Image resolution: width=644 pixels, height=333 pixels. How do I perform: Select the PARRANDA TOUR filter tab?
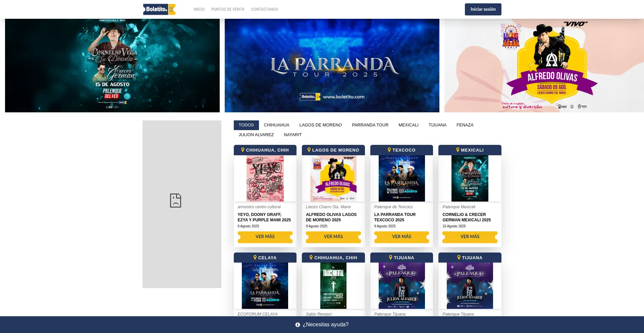tap(370, 125)
